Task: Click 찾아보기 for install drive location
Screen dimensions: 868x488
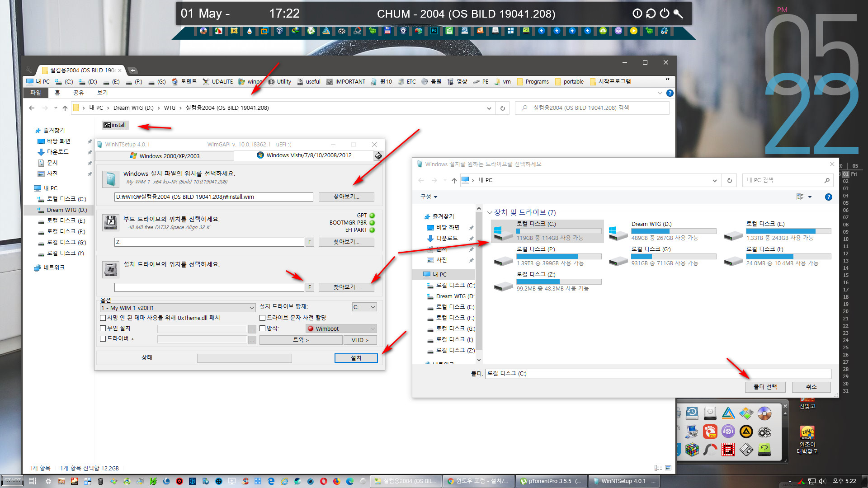Action: [x=346, y=287]
